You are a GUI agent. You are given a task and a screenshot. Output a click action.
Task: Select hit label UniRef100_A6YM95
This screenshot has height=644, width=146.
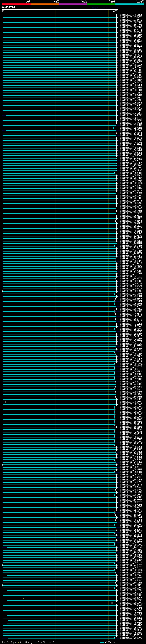click(x=131, y=600)
